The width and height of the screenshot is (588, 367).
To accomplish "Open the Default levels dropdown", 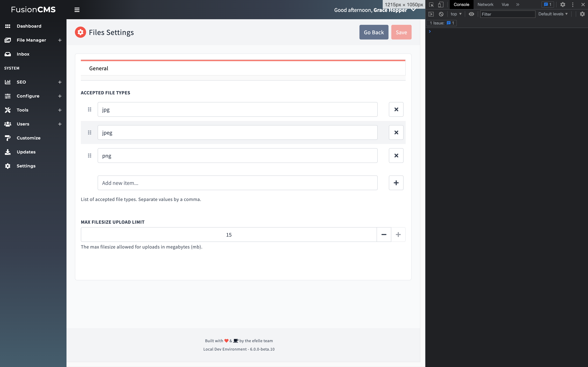I will click(x=553, y=14).
